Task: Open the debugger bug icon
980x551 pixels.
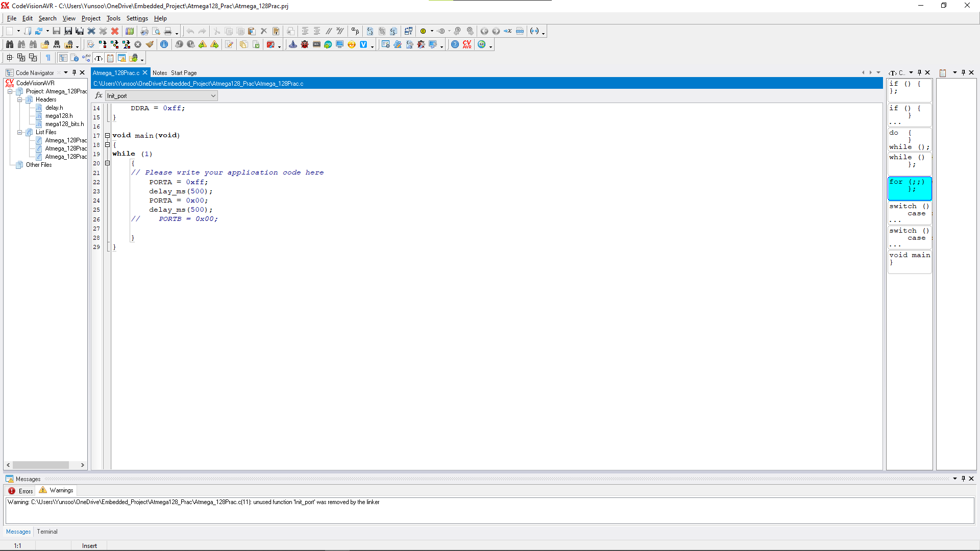Action: point(305,44)
